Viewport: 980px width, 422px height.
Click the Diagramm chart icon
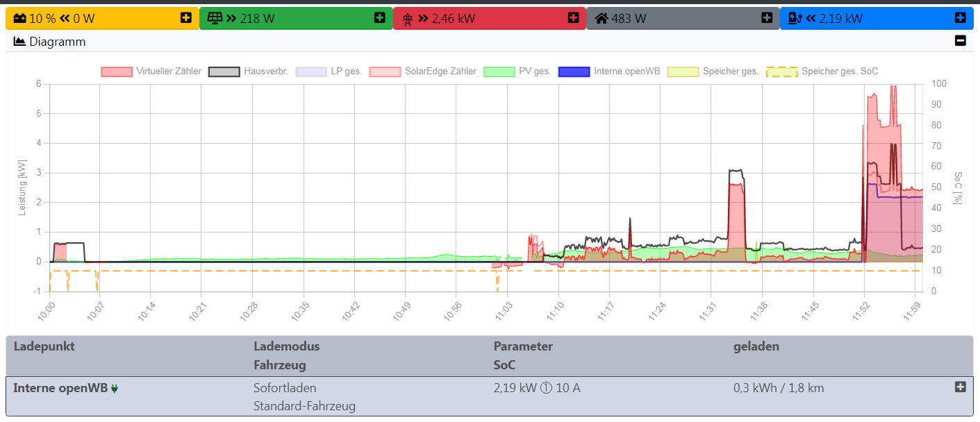coord(19,42)
